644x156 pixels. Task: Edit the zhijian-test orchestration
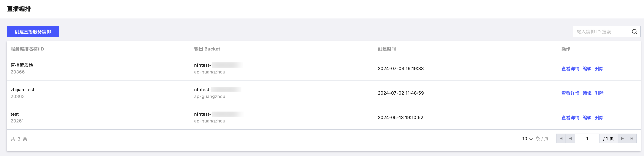[587, 93]
